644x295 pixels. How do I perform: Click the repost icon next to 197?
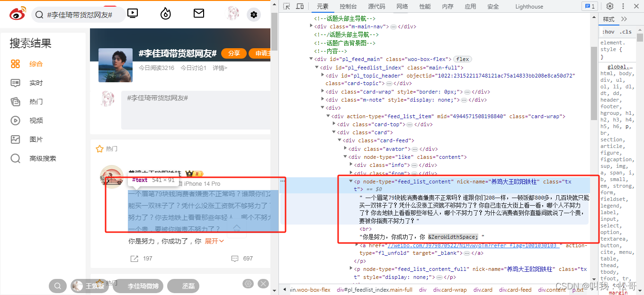[x=134, y=259]
